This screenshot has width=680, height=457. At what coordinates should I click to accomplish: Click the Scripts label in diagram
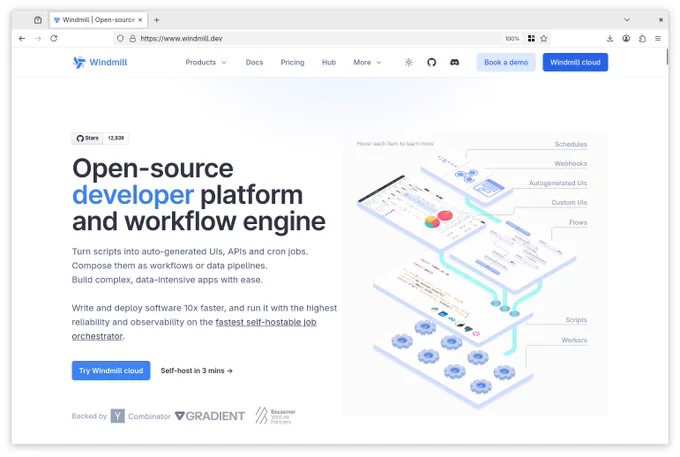(x=576, y=320)
